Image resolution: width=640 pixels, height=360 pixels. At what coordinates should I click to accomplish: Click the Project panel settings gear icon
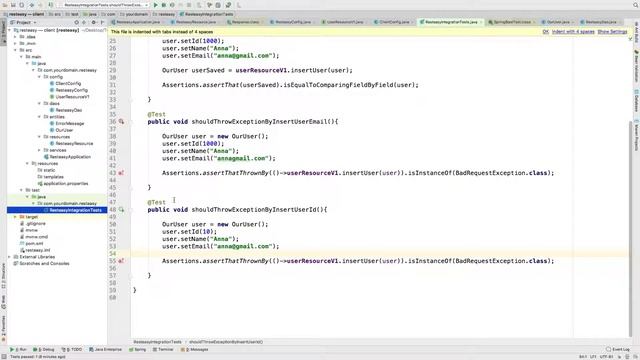click(93, 22)
